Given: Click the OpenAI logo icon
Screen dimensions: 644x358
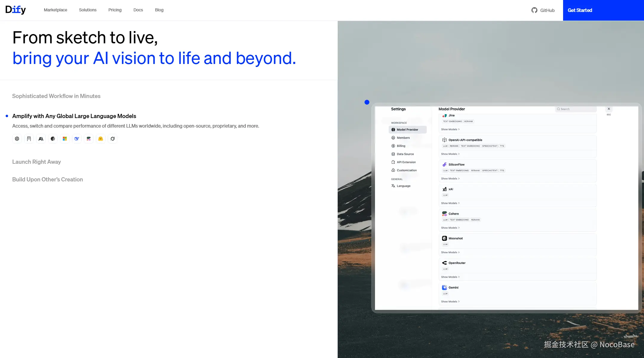Looking at the screenshot, I should coord(17,139).
